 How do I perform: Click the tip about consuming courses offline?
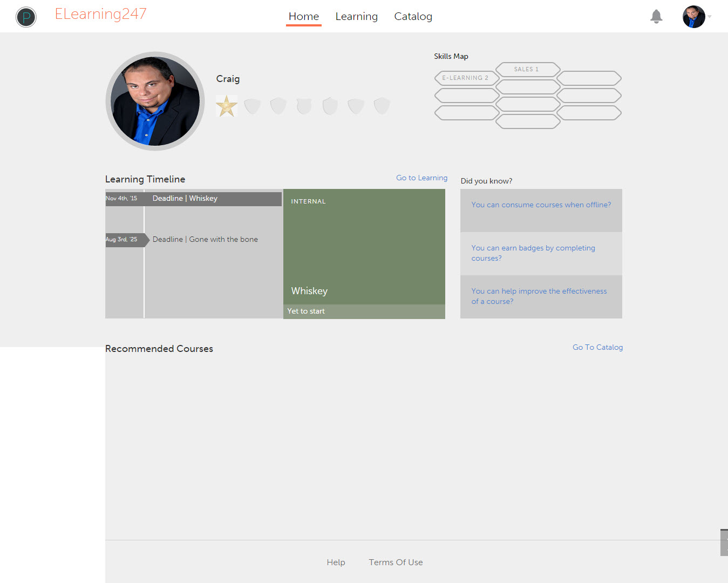[x=541, y=205]
